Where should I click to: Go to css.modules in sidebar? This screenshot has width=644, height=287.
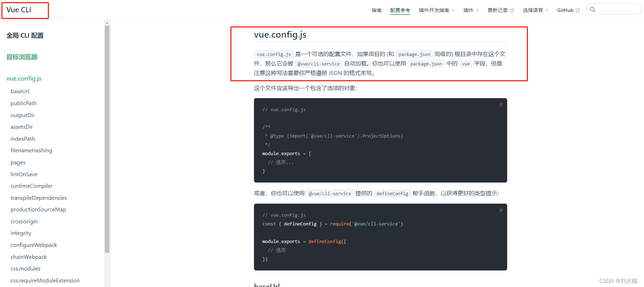25,268
